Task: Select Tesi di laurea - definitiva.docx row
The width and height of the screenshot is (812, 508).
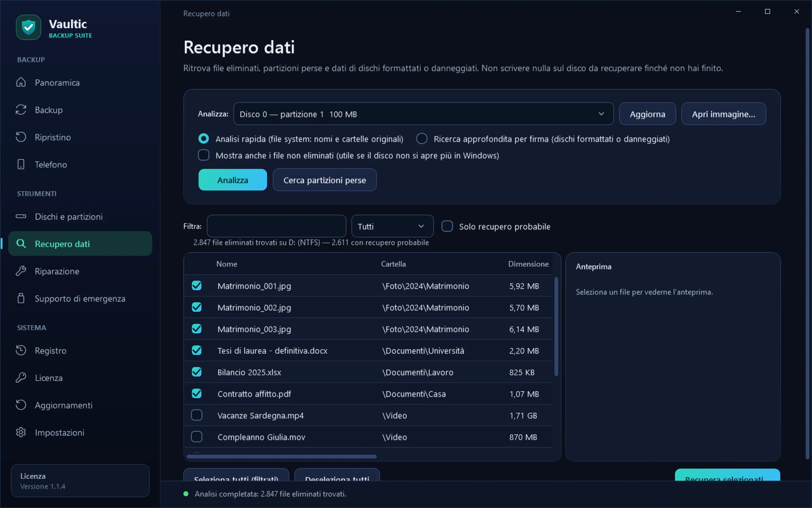Action: [x=368, y=351]
